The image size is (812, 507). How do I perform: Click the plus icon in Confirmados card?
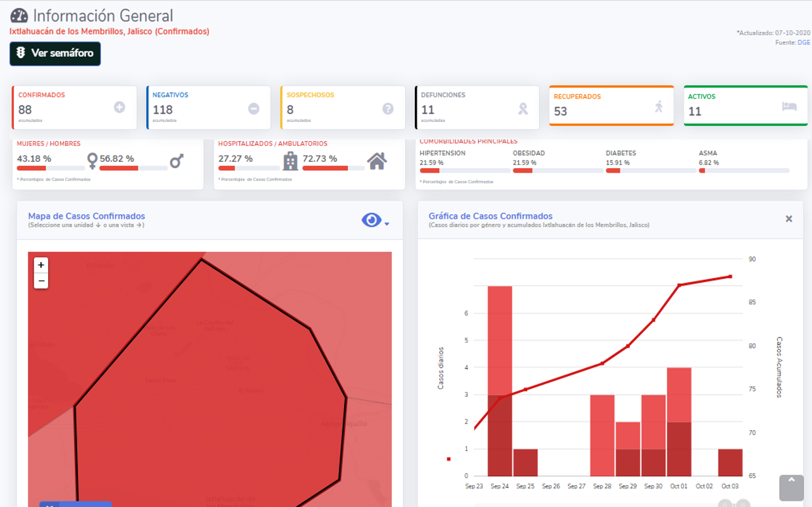coord(120,107)
